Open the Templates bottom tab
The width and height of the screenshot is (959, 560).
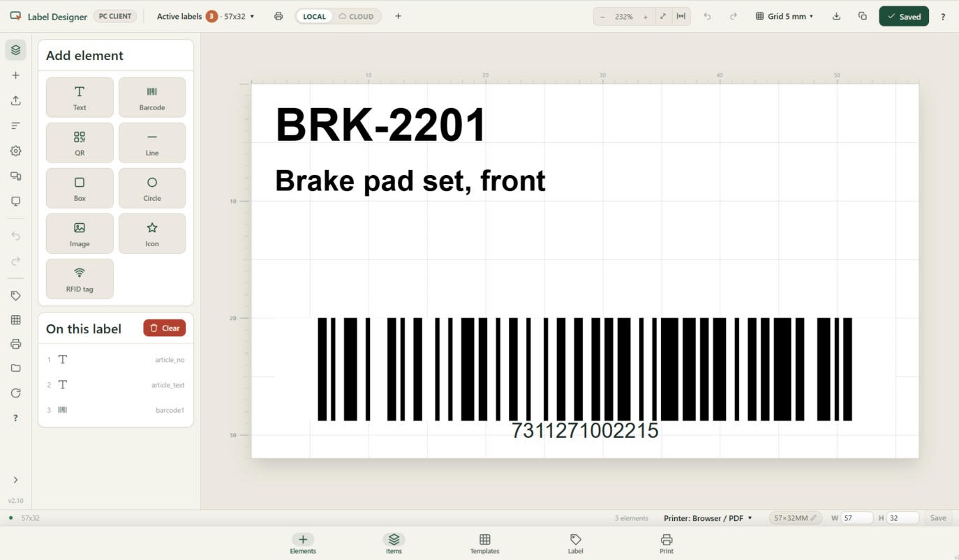tap(484, 544)
